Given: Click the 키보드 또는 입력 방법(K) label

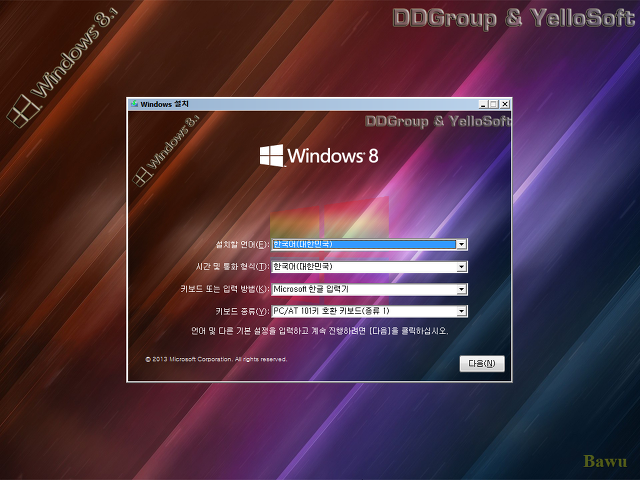Looking at the screenshot, I should [x=225, y=289].
